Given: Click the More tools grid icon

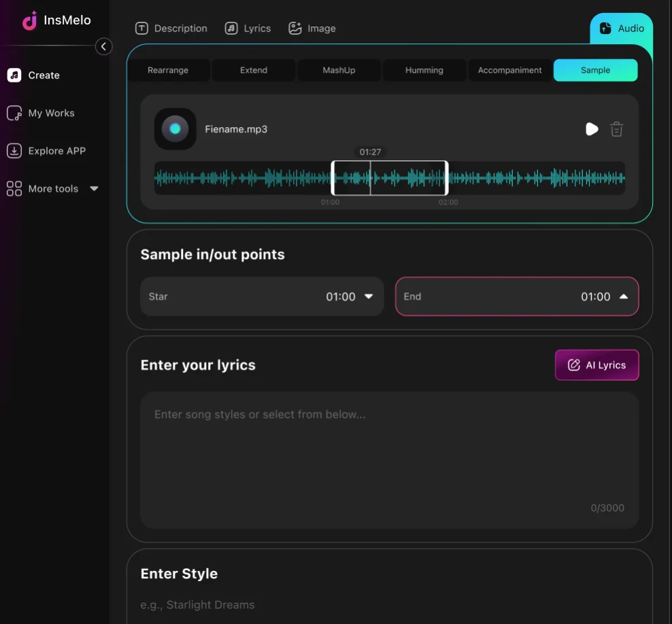Looking at the screenshot, I should point(14,188).
